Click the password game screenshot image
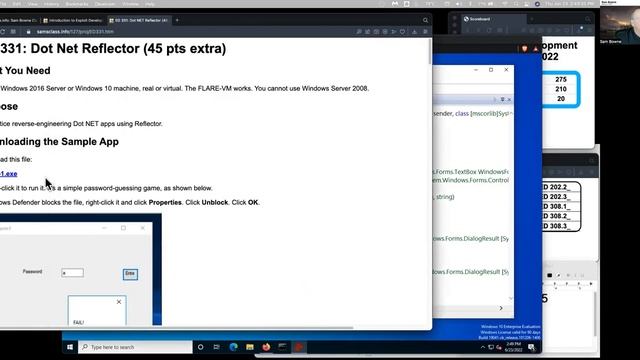Screen dimensions: 640x360 (x=81, y=269)
